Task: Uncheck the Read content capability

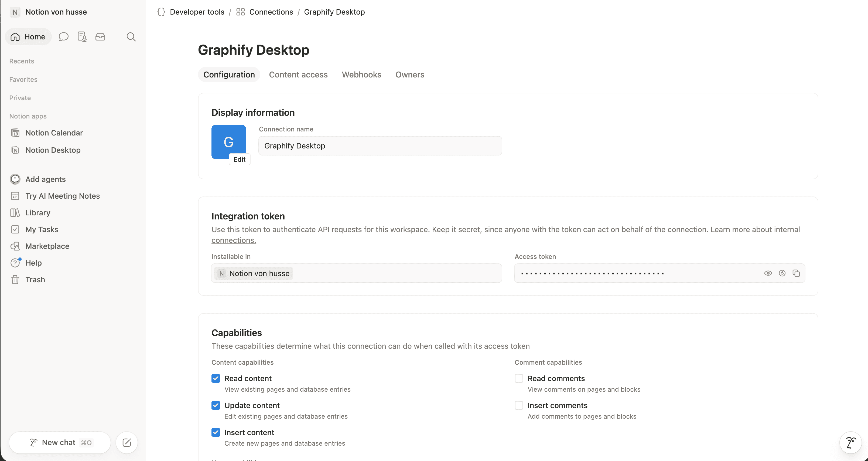Action: click(x=216, y=378)
